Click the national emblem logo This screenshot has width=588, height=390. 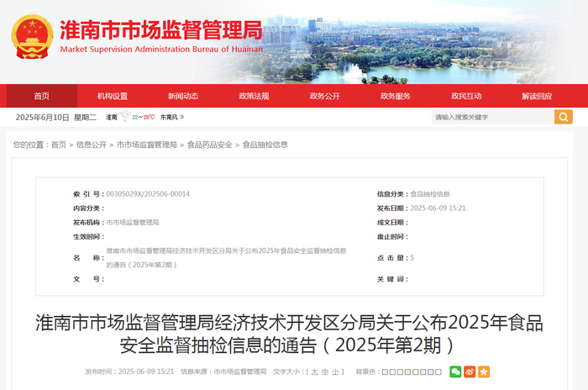pos(32,36)
